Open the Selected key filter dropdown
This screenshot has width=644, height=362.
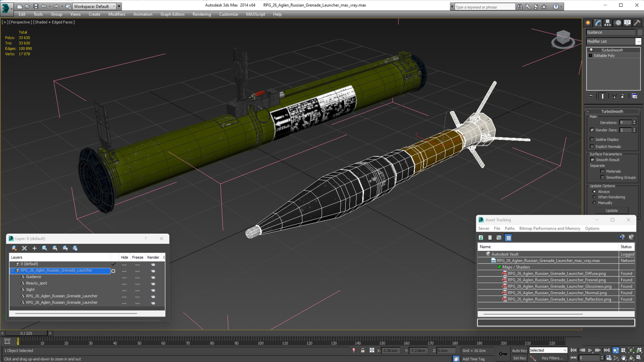(x=548, y=350)
